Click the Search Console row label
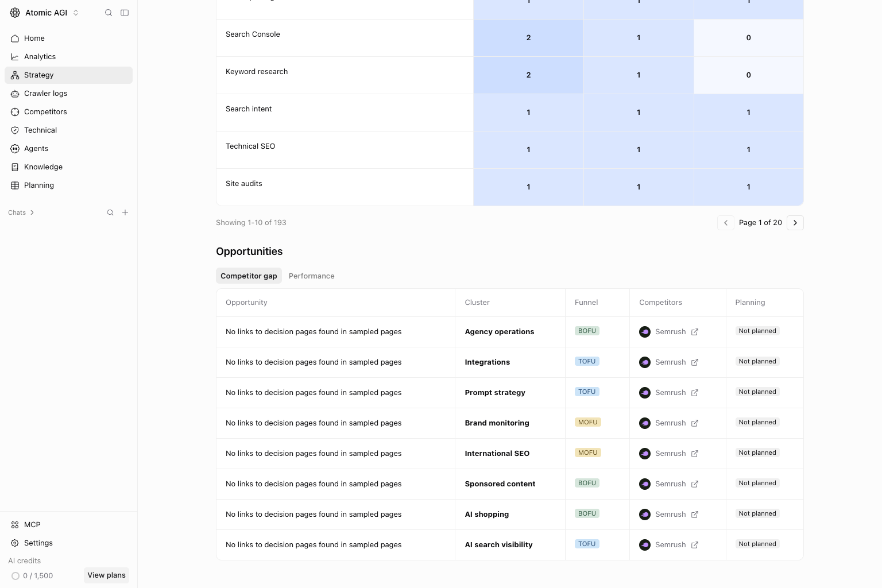Screen dimensions: 882x588 pos(253,34)
